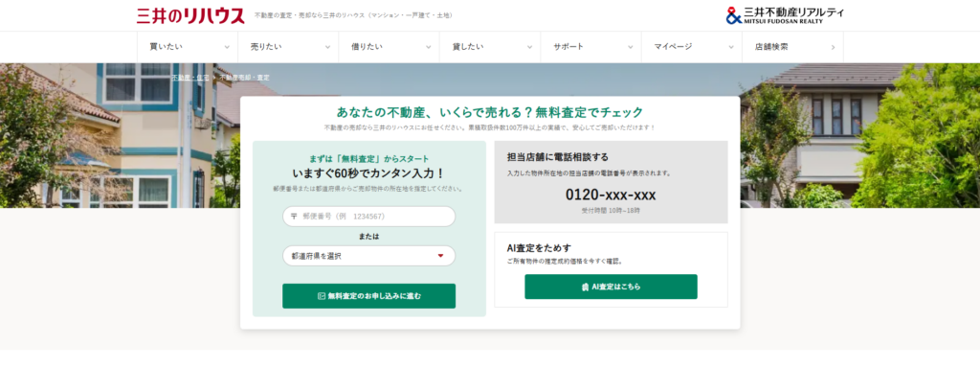Click the 〒 postal mark icon
Image resolution: width=980 pixels, height=368 pixels.
click(x=294, y=217)
